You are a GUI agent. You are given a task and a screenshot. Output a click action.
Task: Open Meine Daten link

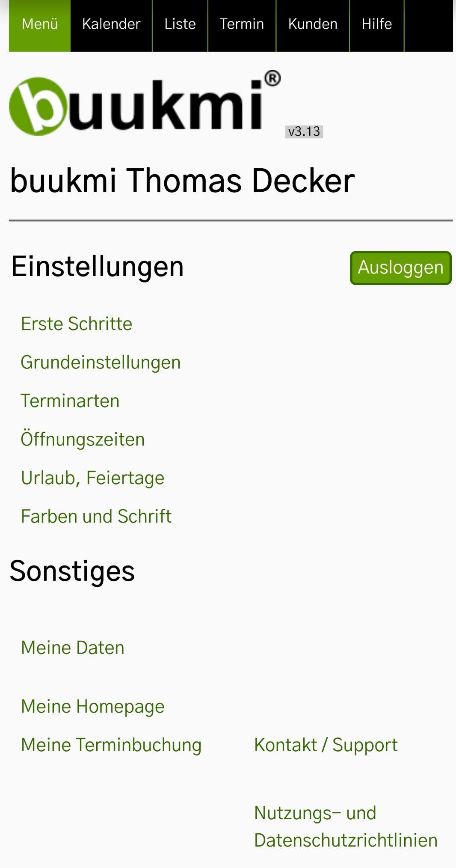[x=73, y=648]
